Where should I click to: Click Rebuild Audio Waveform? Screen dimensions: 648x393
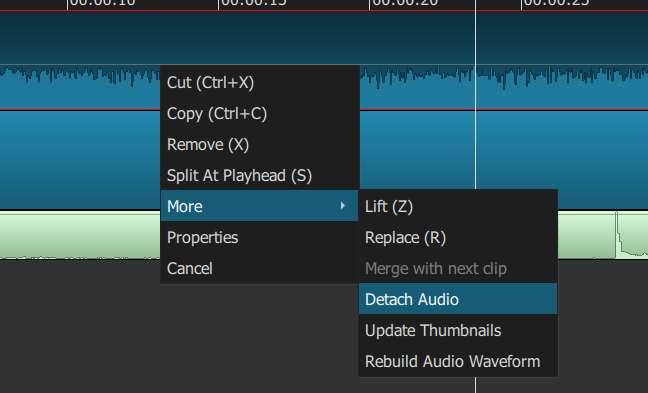pos(458,361)
